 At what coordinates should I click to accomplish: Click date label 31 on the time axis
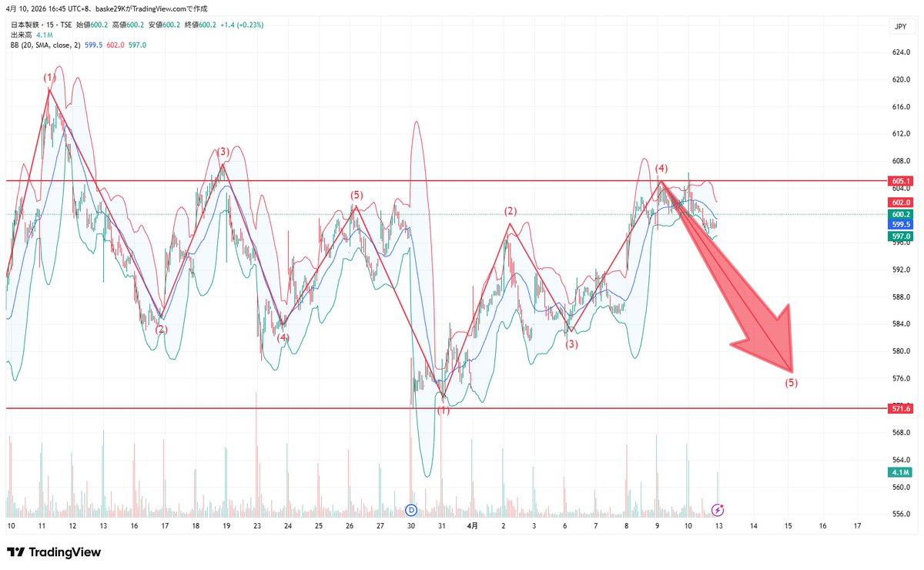tap(442, 526)
